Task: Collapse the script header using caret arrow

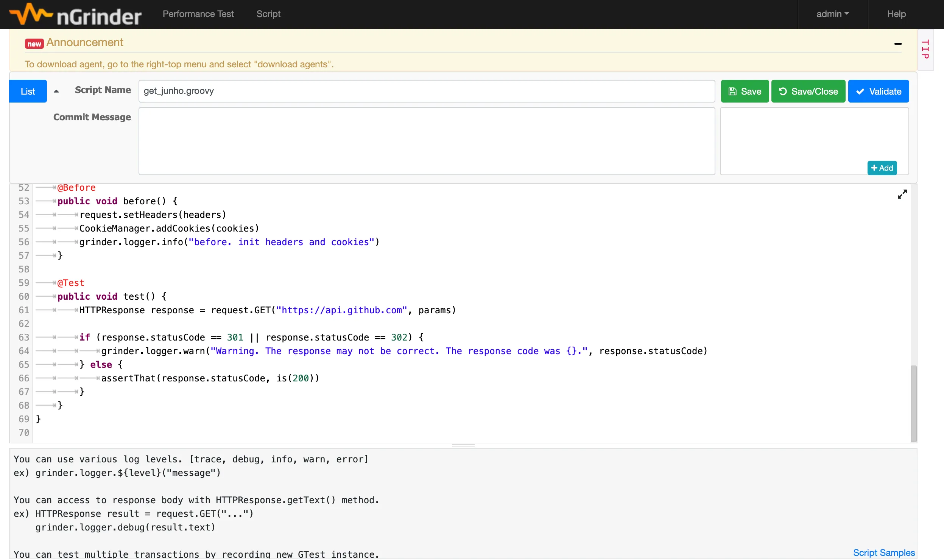Action: 56,91
